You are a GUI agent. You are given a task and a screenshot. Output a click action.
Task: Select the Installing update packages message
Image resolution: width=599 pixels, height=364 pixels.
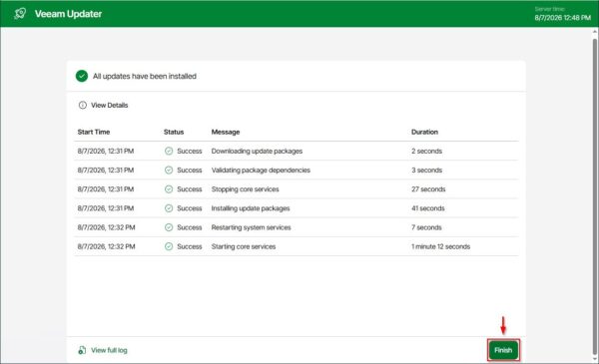[251, 208]
